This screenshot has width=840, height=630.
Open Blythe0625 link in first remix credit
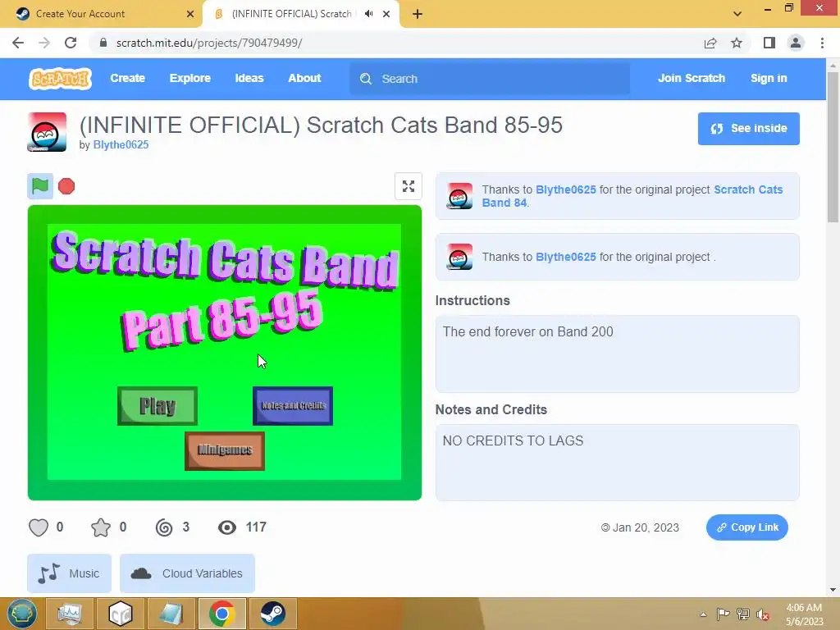(566, 189)
